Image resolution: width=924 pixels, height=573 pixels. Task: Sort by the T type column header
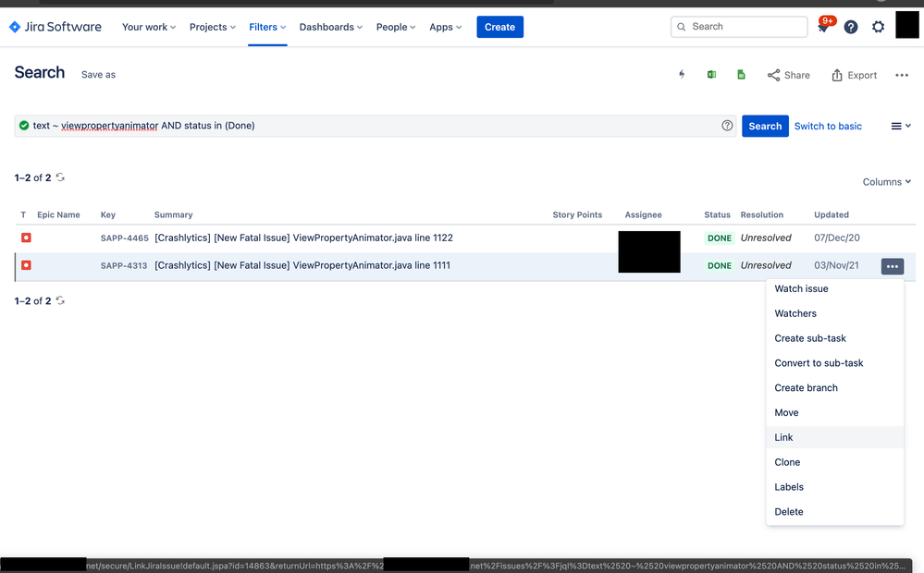[23, 215]
